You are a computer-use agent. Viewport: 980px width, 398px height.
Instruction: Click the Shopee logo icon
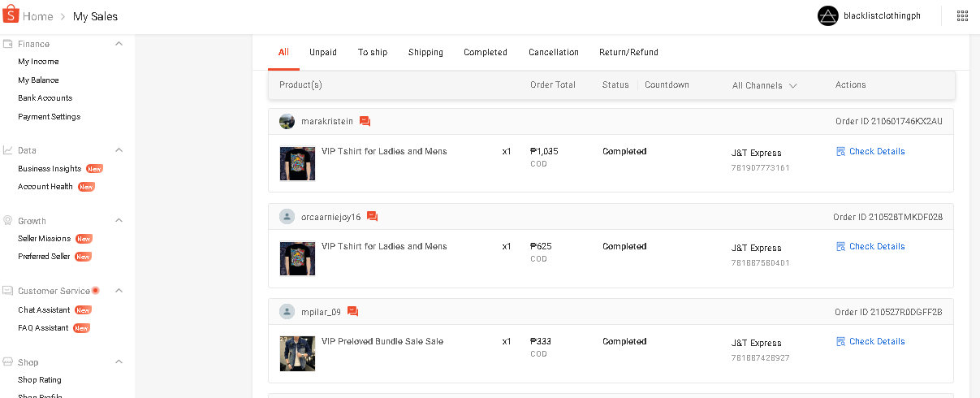pos(11,15)
